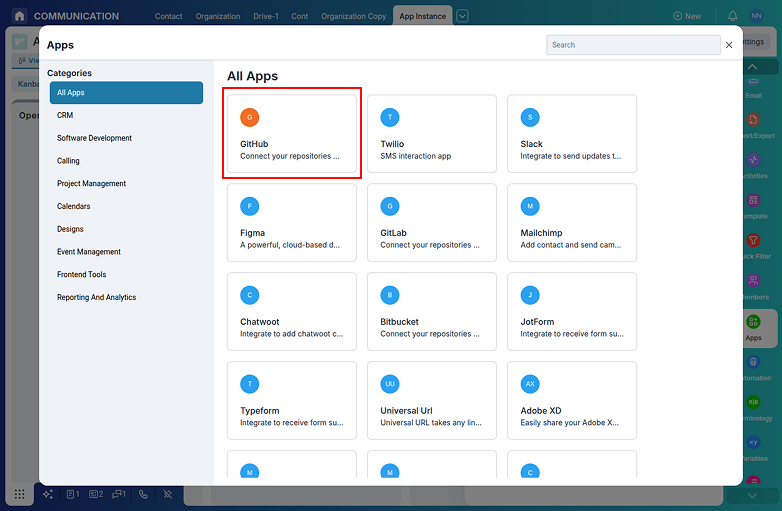Switch to the Organization tab

pyautogui.click(x=217, y=16)
